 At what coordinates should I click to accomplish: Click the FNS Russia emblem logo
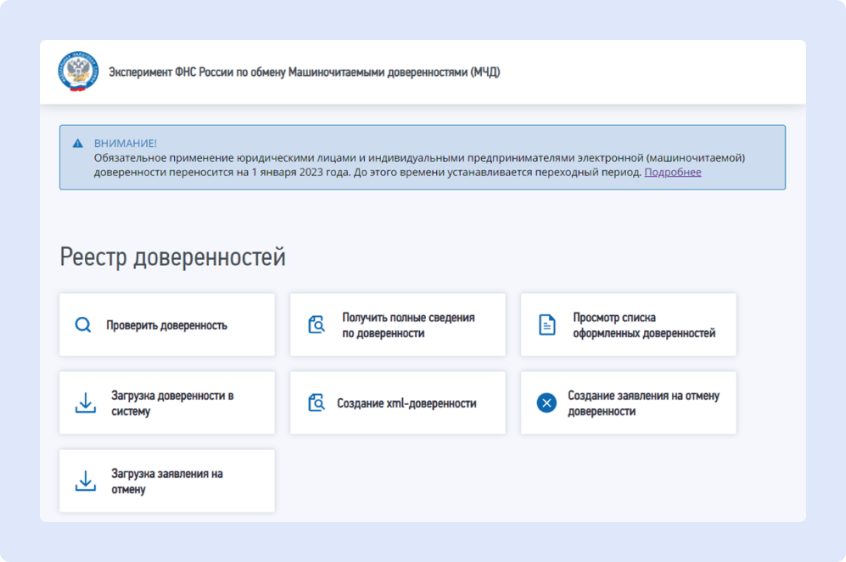(x=78, y=72)
